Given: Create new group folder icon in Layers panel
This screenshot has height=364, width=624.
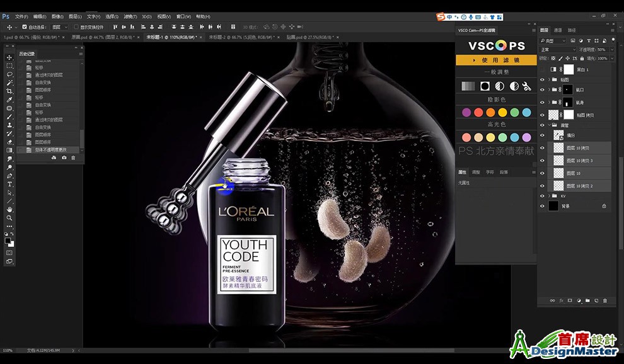Looking at the screenshot, I should (x=587, y=301).
